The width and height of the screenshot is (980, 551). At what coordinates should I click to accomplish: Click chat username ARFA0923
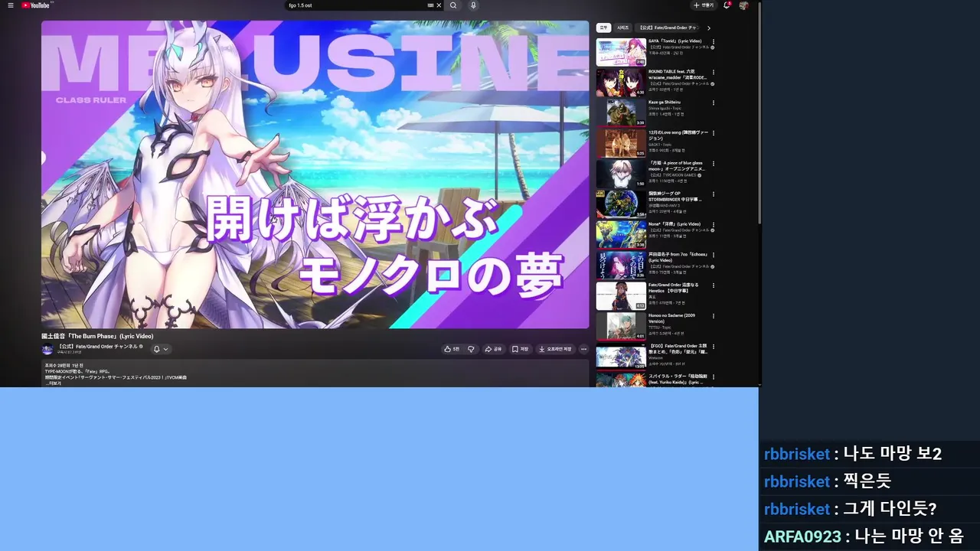pos(802,536)
